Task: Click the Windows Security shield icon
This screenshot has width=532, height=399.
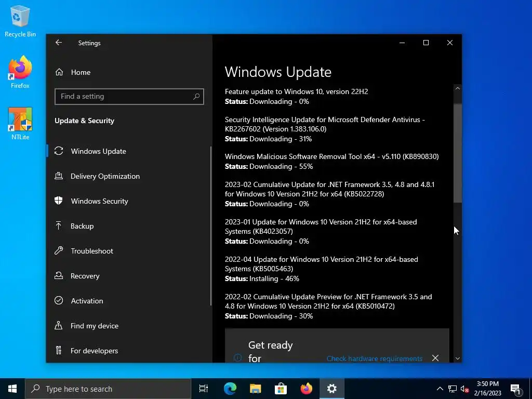Action: (58, 201)
